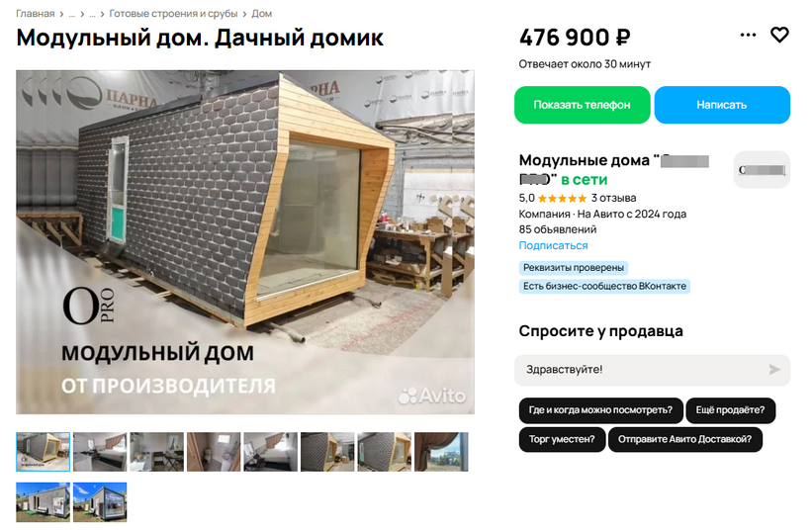Click the five-star seller rating
Viewport: 812px width, 530px height.
[x=562, y=198]
